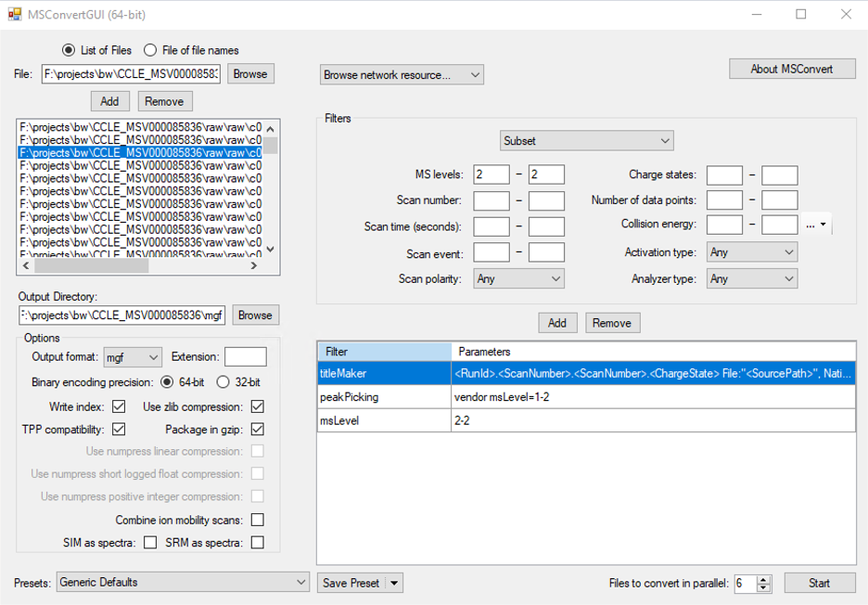Uncheck the 'Write index' option
The image size is (868, 605).
tap(119, 406)
